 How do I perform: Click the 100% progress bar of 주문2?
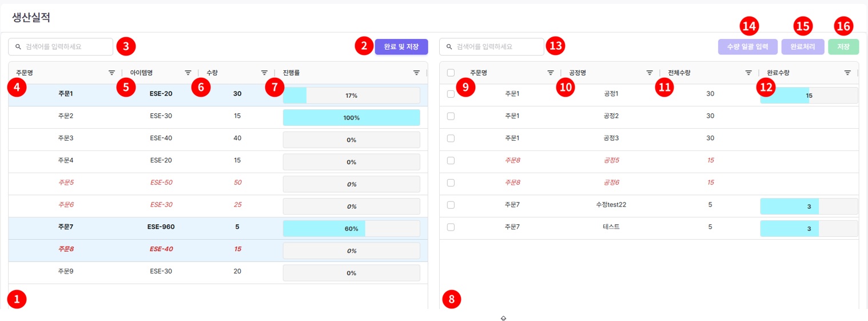[351, 118]
